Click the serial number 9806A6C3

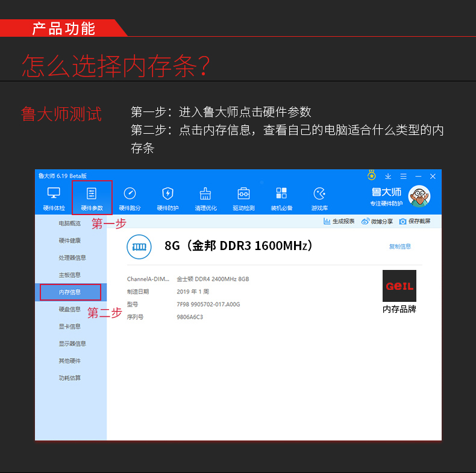tap(190, 317)
